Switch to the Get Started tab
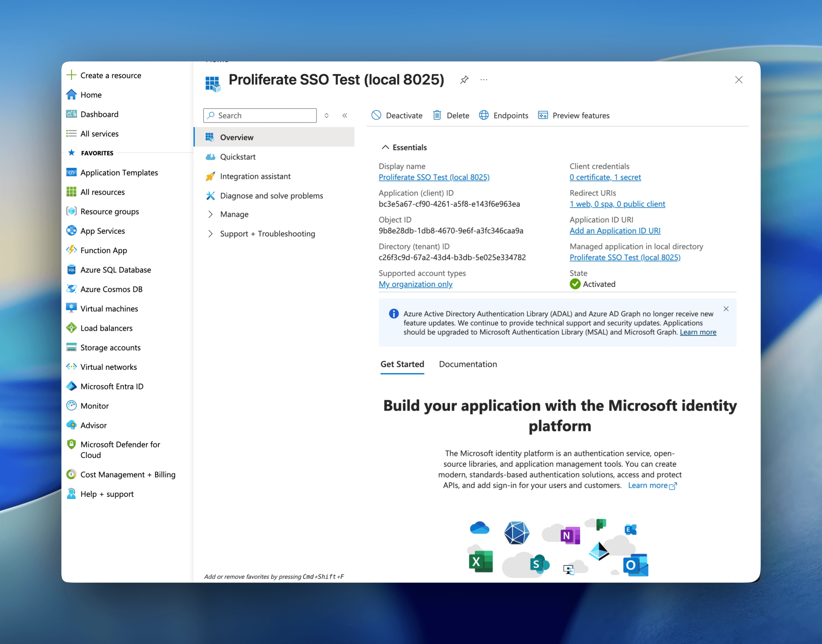The image size is (822, 644). tap(402, 364)
